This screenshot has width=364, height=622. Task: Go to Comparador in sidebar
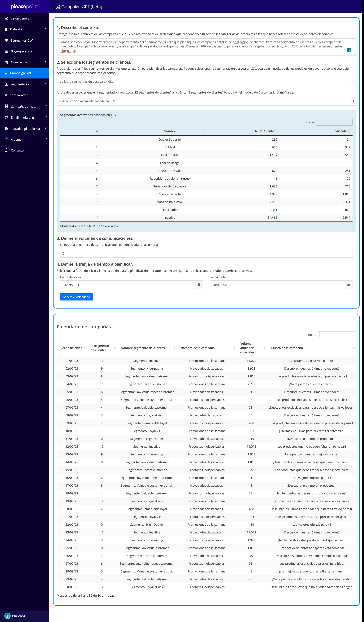pyautogui.click(x=19, y=95)
